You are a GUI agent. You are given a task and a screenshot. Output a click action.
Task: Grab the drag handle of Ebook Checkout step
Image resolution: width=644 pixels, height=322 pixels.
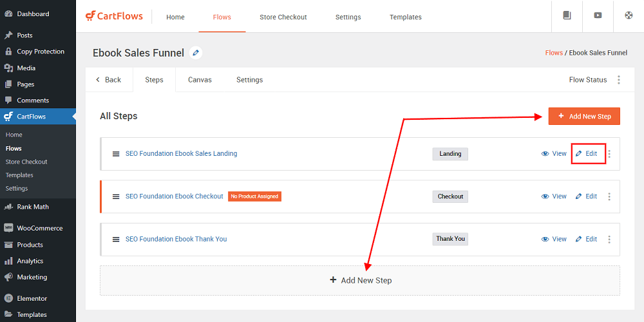[116, 196]
